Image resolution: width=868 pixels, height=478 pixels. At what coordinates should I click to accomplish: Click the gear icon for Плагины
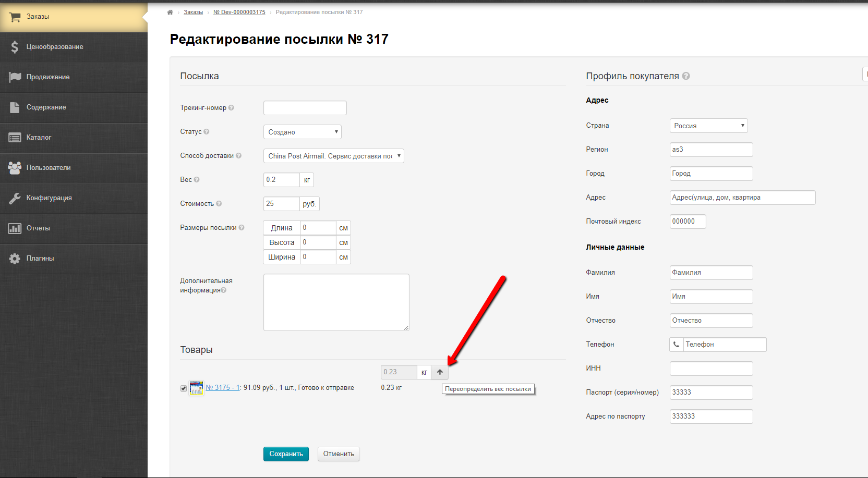[x=15, y=259]
